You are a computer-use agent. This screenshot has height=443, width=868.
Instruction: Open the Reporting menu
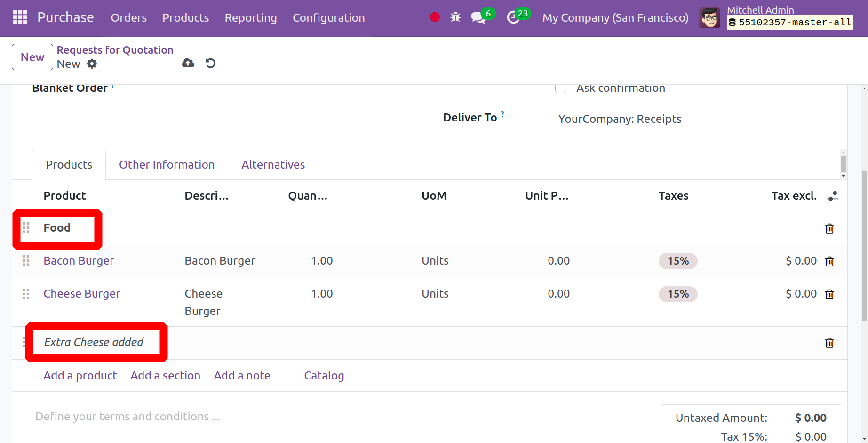point(251,18)
